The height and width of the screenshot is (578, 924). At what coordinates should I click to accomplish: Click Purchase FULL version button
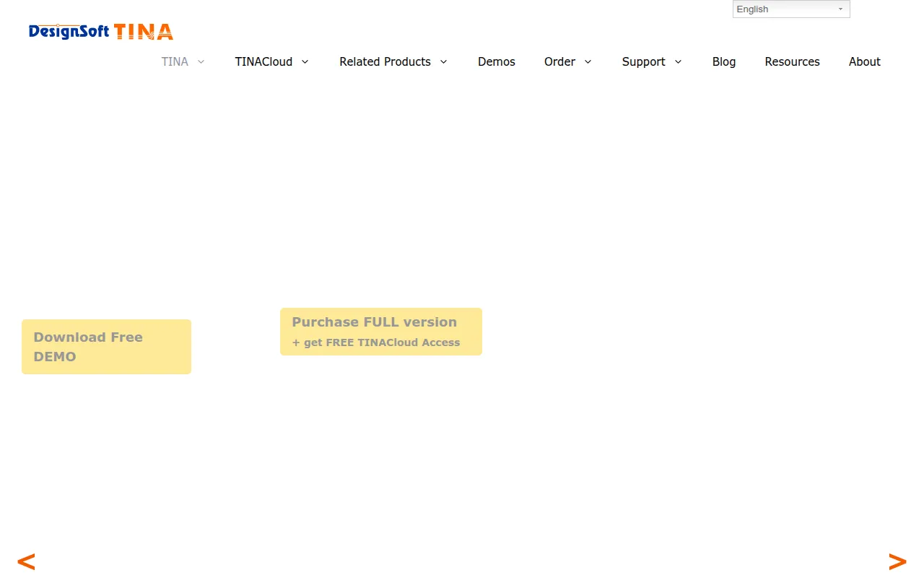[381, 332]
